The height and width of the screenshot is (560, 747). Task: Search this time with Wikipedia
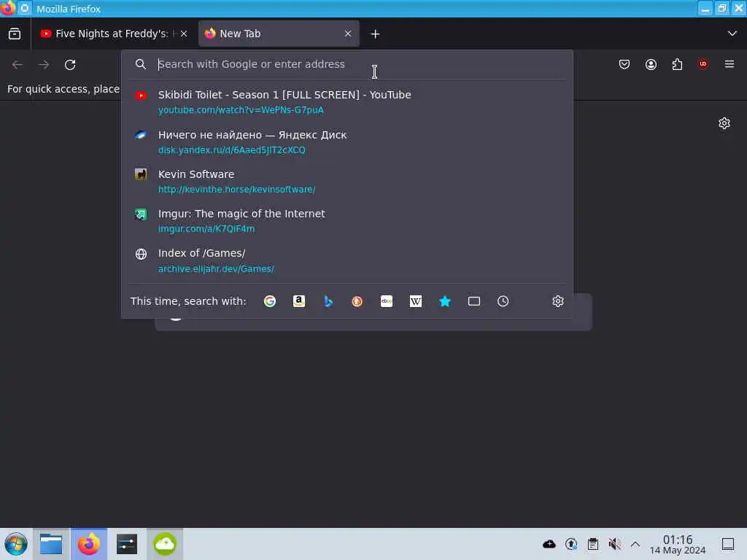tap(415, 301)
